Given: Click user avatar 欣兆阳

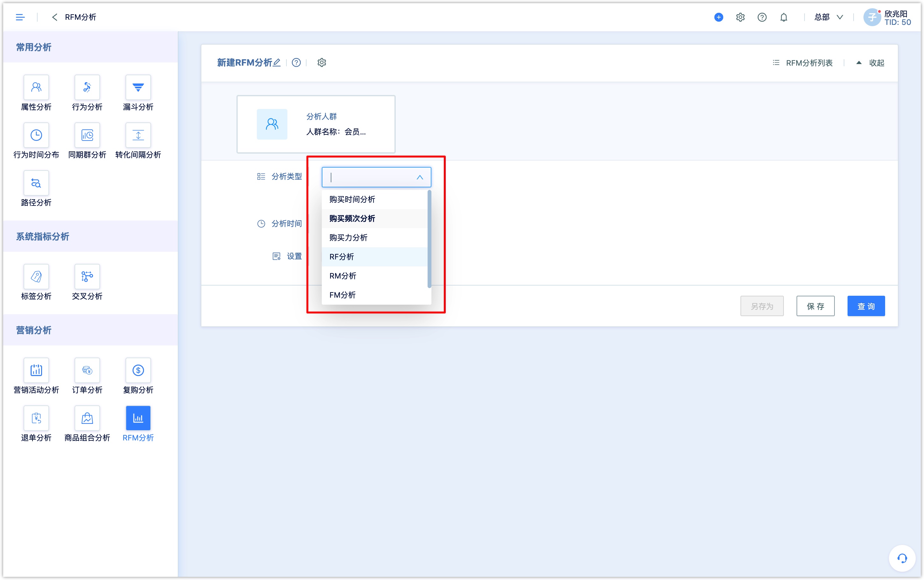Looking at the screenshot, I should pos(872,17).
